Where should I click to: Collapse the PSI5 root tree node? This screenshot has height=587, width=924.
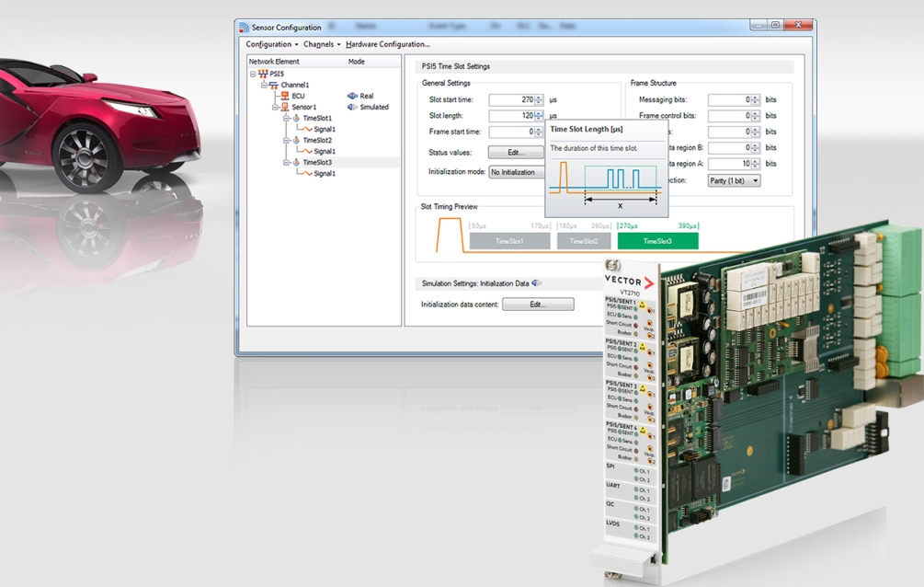[253, 74]
